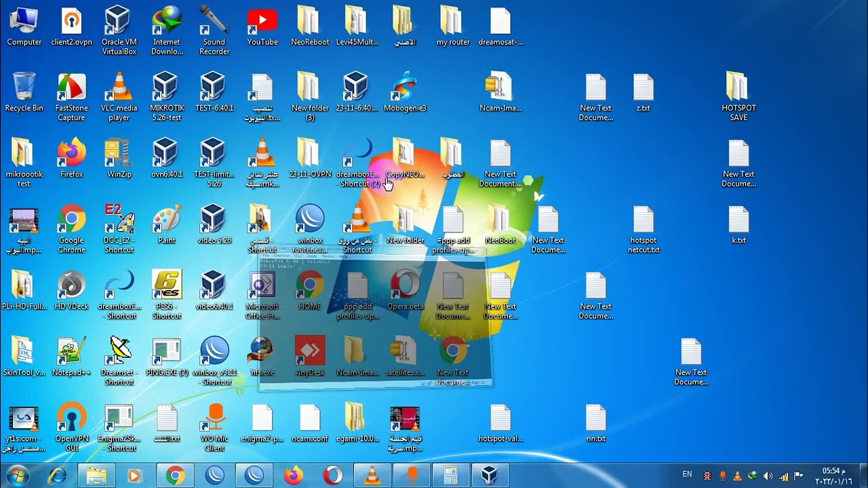Select the WinZip desktop shortcut

click(x=119, y=159)
